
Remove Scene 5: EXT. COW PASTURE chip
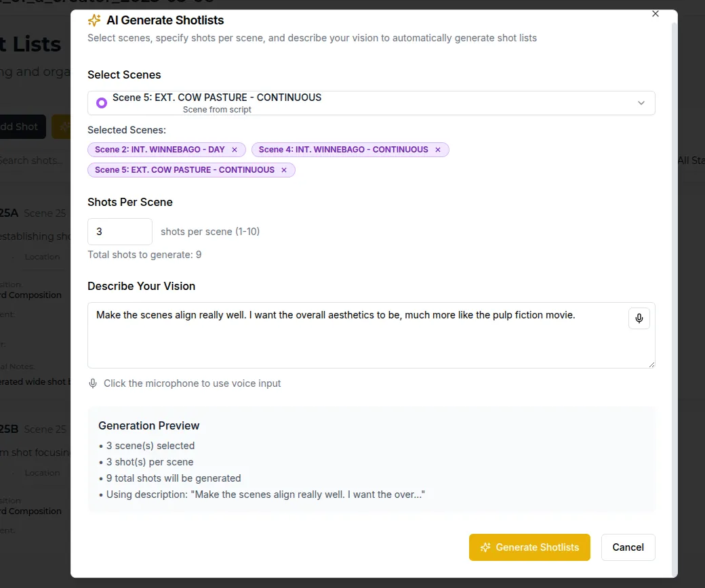(x=284, y=170)
